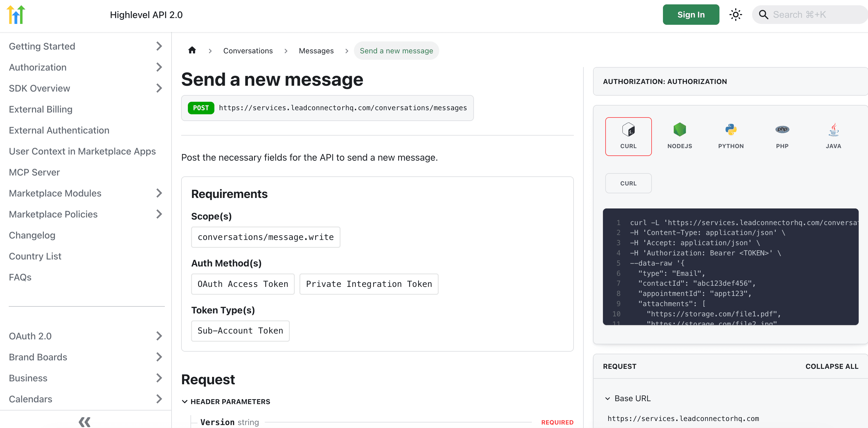The image size is (868, 428).
Task: Open User Context in Marketplace Apps
Action: 82,151
